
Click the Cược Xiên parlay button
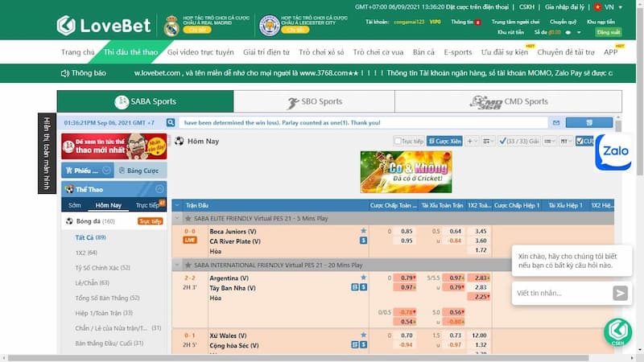click(445, 142)
